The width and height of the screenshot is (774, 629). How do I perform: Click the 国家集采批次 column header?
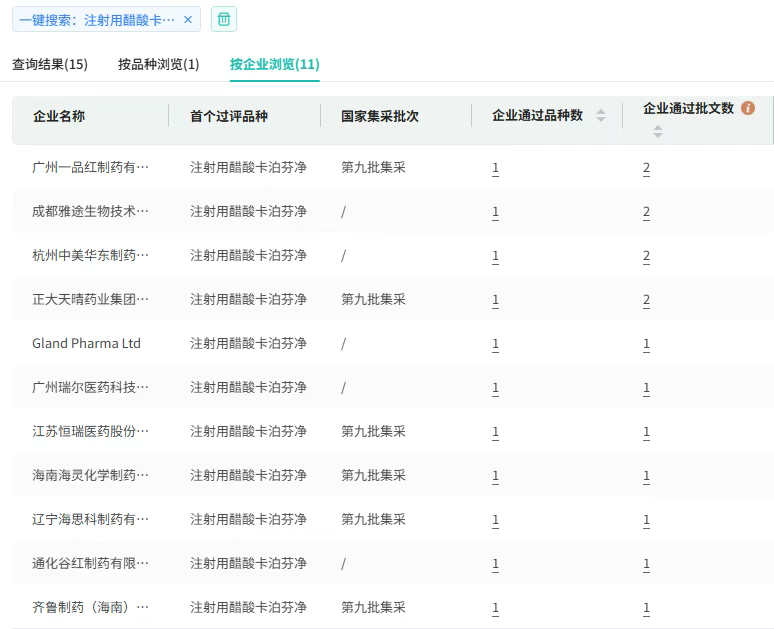(x=380, y=116)
